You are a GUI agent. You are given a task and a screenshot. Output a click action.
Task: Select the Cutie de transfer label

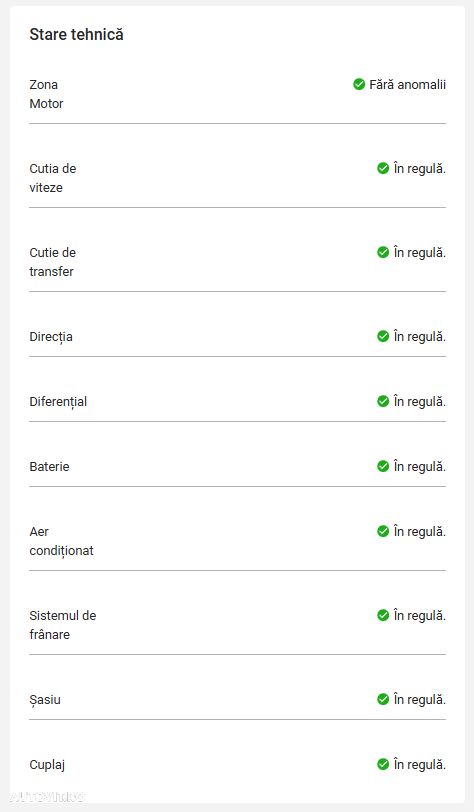coord(53,262)
